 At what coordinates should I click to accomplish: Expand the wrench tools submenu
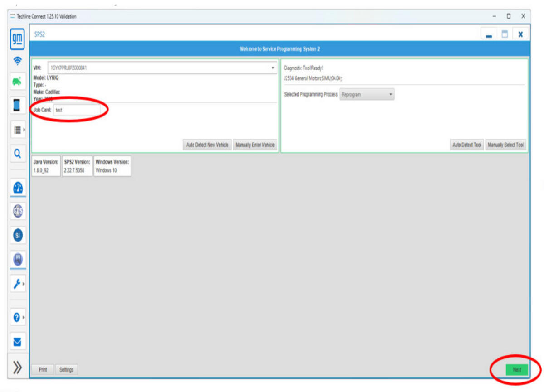(x=17, y=284)
